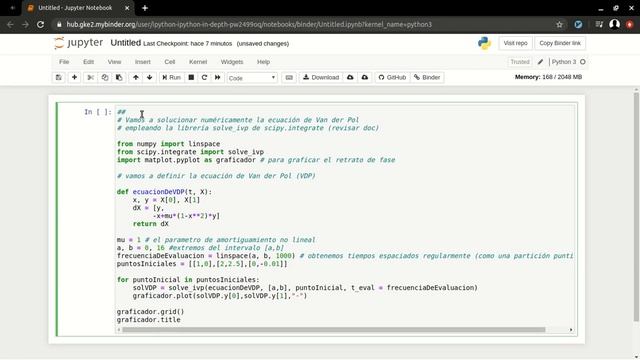Click the 'def ecuacionDeVDP(t, X):' line
Screen dimensions: 640x360
(164, 192)
